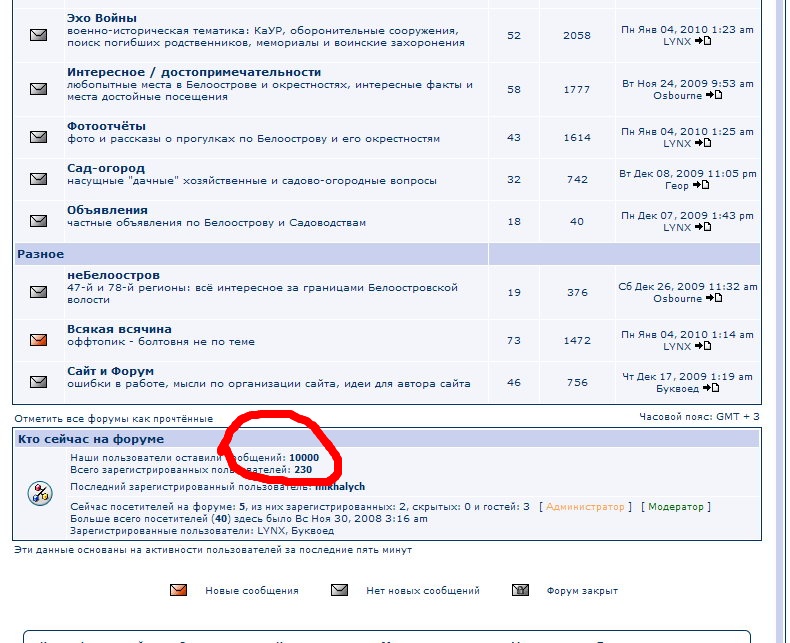Open Буквоед's profile in registered users list

(x=312, y=531)
